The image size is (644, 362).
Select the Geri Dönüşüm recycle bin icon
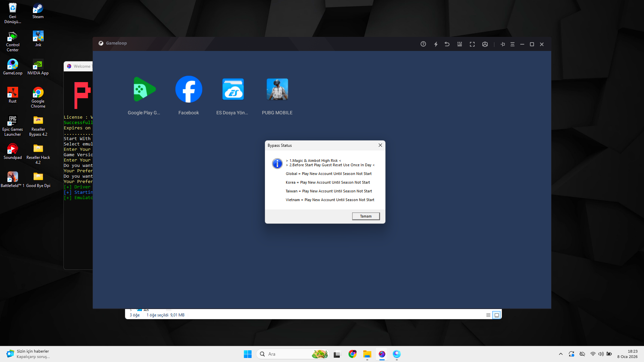(13, 13)
